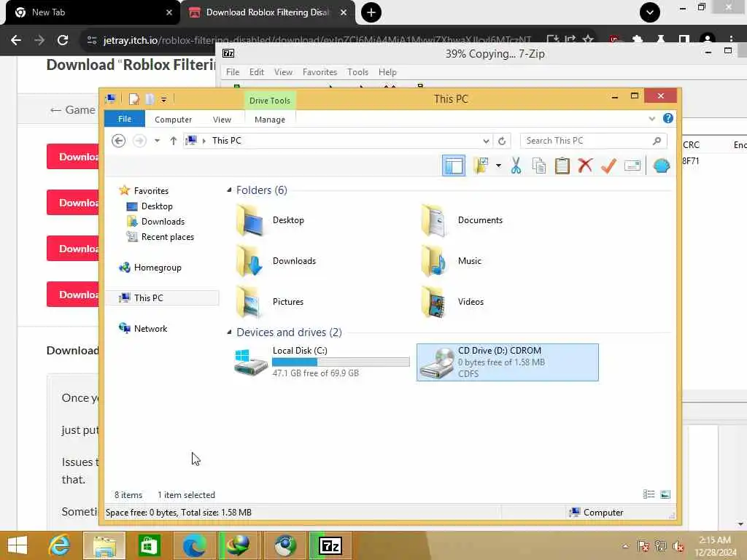
Task: Toggle the navigation pane layout button
Action: [453, 166]
